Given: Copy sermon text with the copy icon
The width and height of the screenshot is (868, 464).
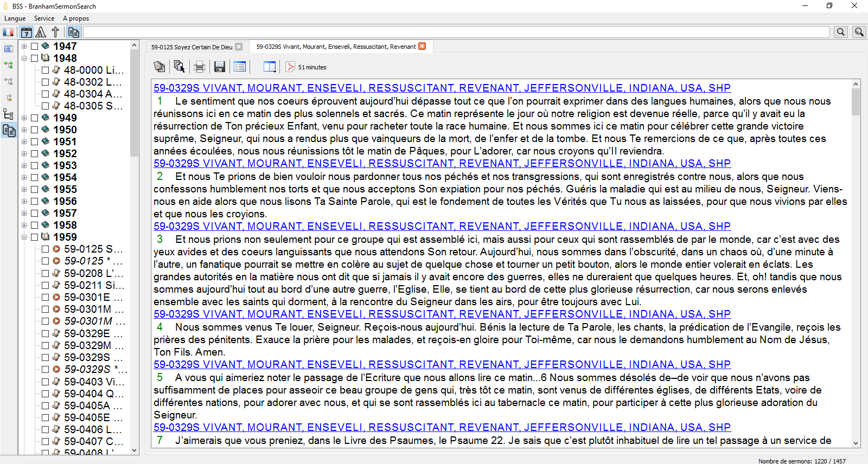Looking at the screenshot, I should pyautogui.click(x=159, y=67).
